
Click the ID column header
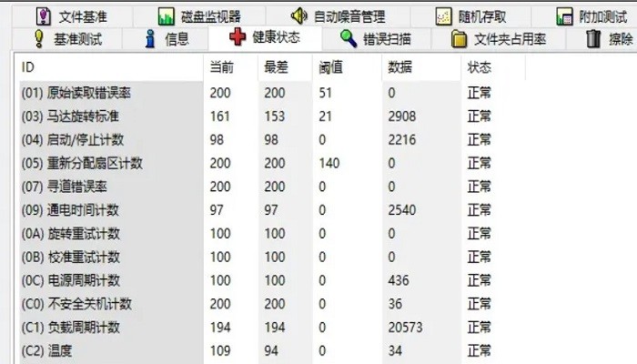[x=109, y=67]
